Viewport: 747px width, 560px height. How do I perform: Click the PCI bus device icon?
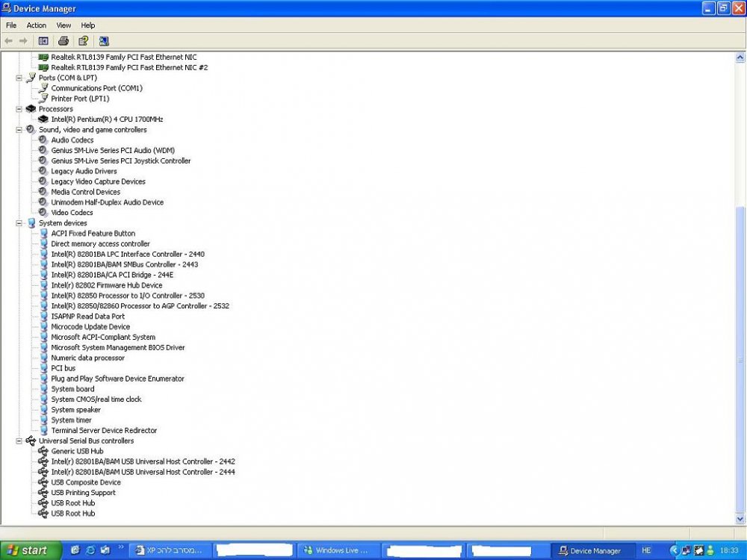click(x=44, y=368)
